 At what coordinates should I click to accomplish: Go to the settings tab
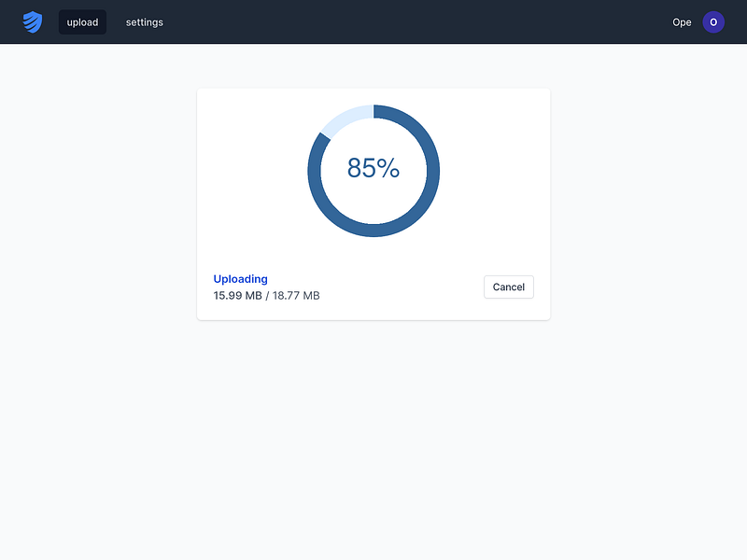pos(145,21)
